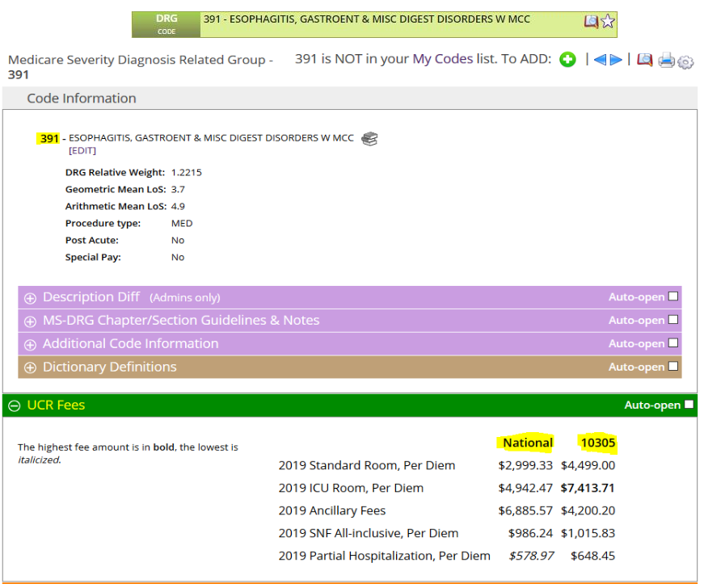704x588 pixels.
Task: Go to previous code with left arrow
Action: (600, 60)
